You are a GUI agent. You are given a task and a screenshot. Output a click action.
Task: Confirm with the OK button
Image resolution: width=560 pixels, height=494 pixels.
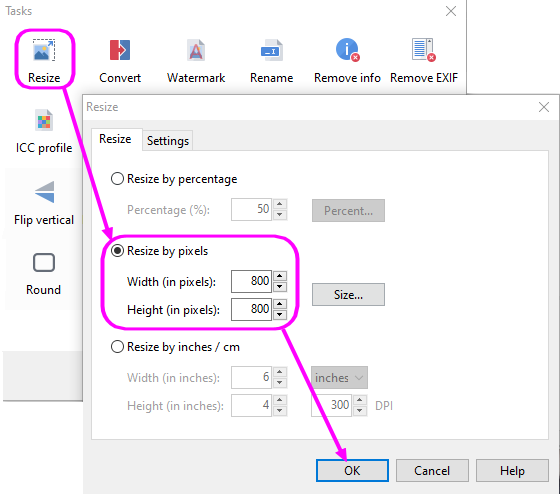pos(352,470)
